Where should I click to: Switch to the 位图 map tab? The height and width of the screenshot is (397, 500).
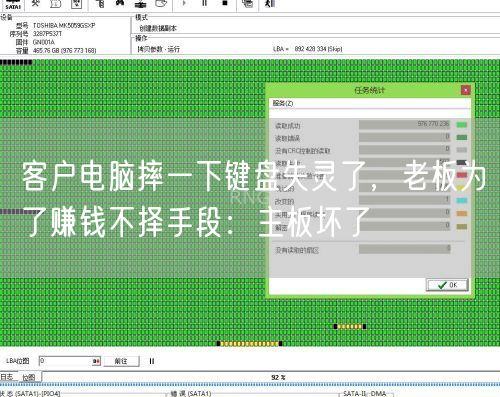click(29, 377)
